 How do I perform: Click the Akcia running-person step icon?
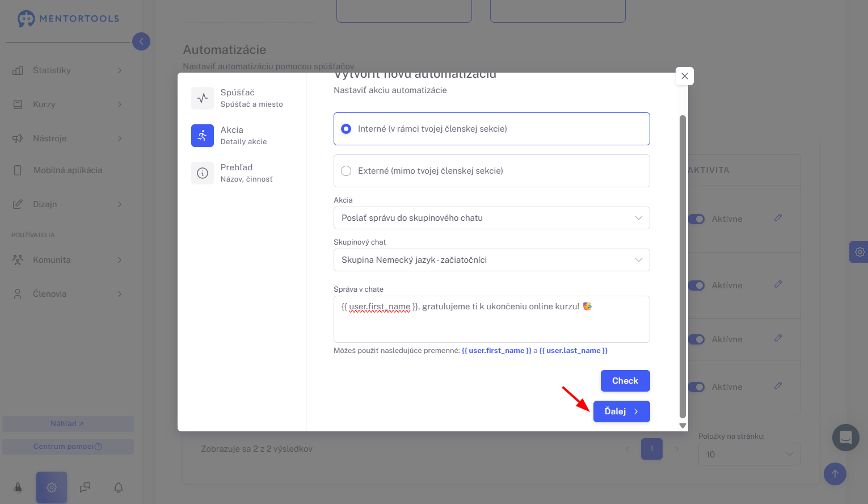pyautogui.click(x=203, y=136)
